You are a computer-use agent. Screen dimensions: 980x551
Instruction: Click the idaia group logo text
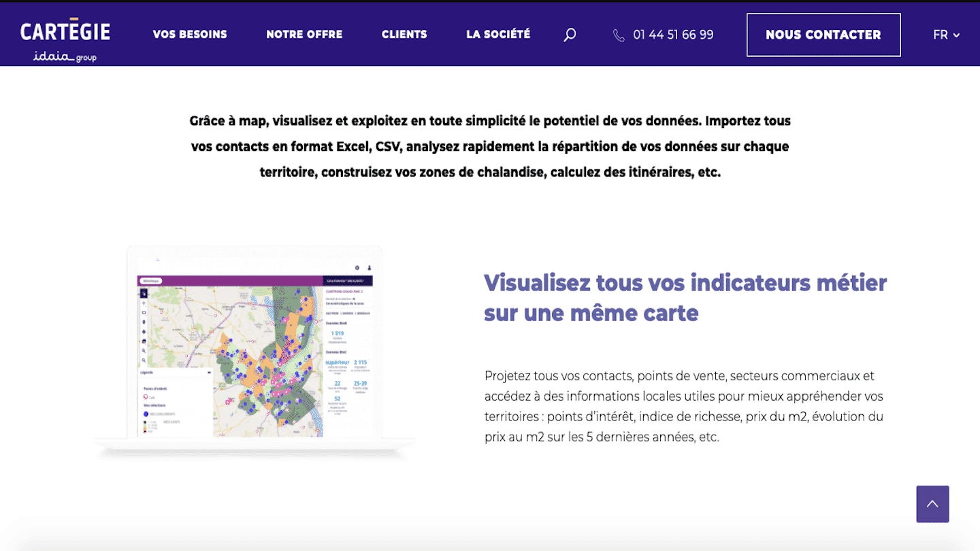point(65,56)
